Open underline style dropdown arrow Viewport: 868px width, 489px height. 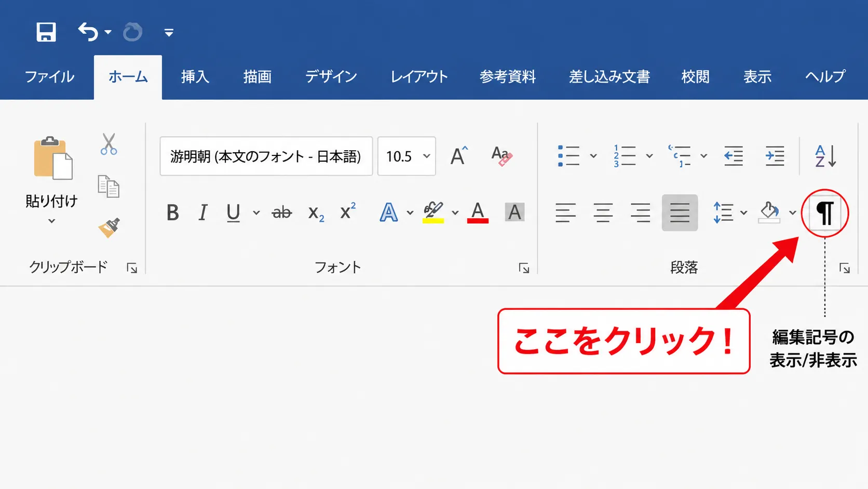pos(256,213)
